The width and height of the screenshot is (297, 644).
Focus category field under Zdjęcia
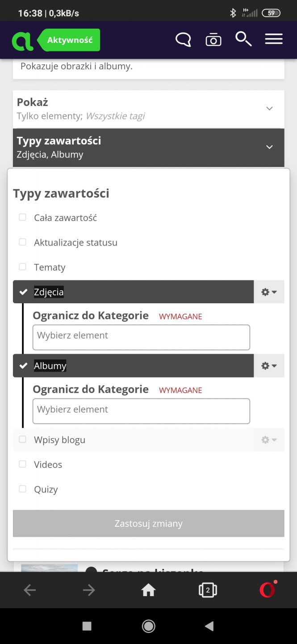coord(141,337)
